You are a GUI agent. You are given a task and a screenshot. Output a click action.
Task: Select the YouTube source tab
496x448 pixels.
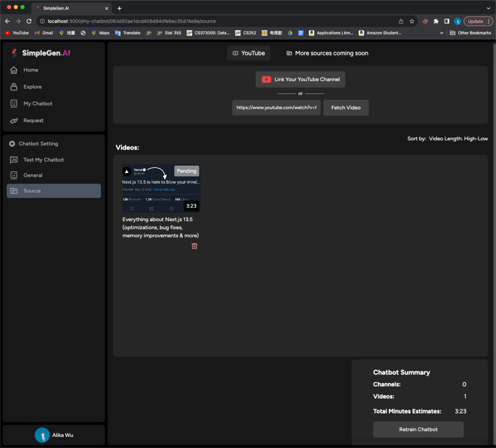[x=248, y=53]
